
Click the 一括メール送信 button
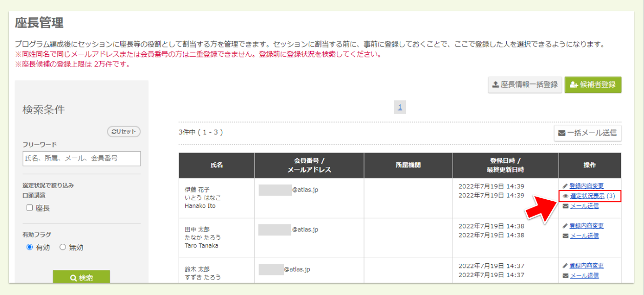(x=587, y=133)
